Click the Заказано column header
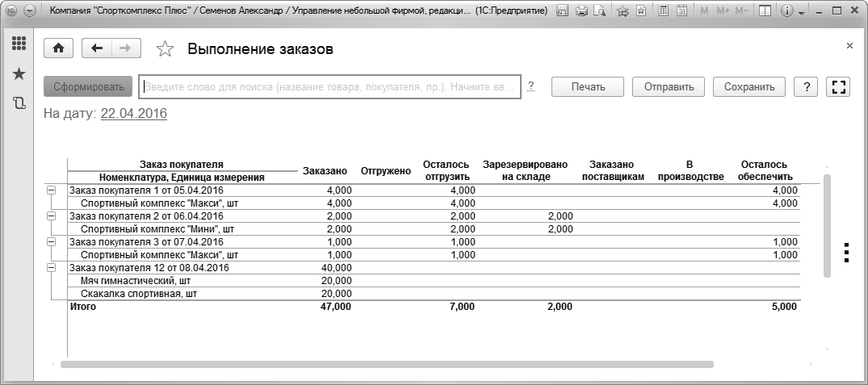 point(325,171)
